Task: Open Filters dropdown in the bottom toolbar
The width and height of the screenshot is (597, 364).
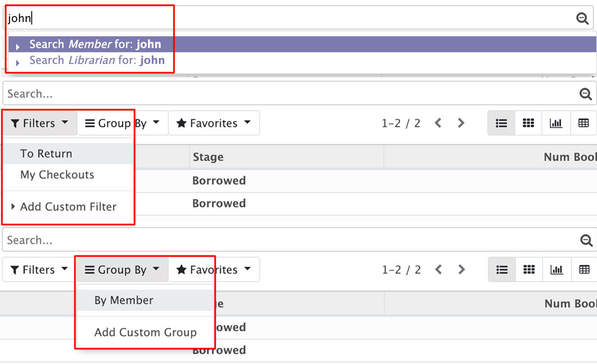Action: coord(39,270)
